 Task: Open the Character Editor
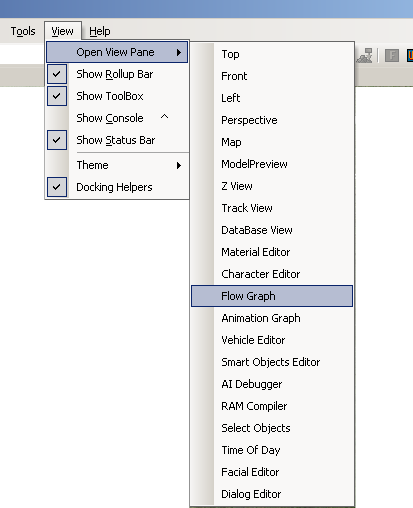[272, 274]
